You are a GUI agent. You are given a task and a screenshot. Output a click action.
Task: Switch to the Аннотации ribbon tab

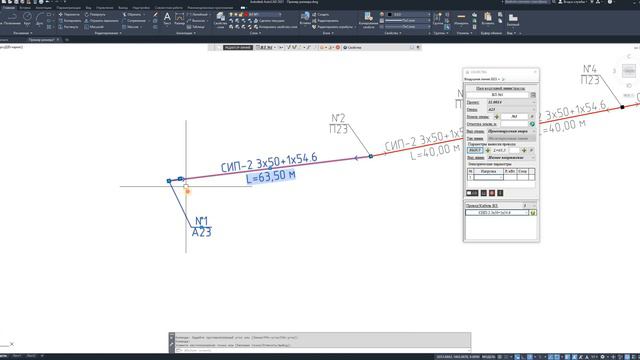coord(43,8)
